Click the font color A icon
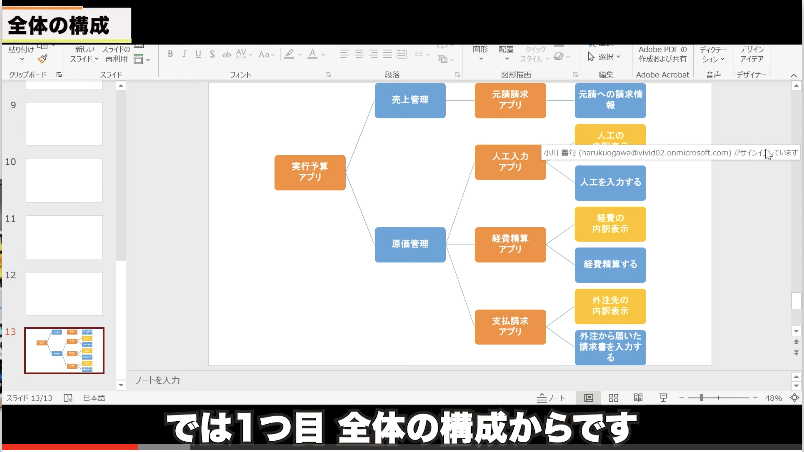The width and height of the screenshot is (804, 452). (312, 55)
